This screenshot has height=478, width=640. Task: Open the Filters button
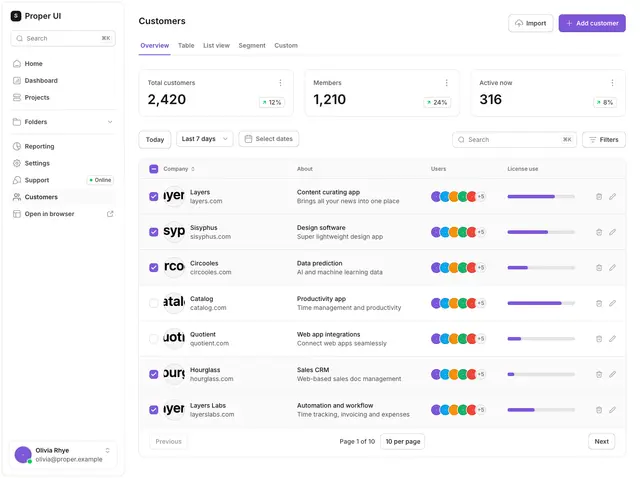tap(604, 140)
